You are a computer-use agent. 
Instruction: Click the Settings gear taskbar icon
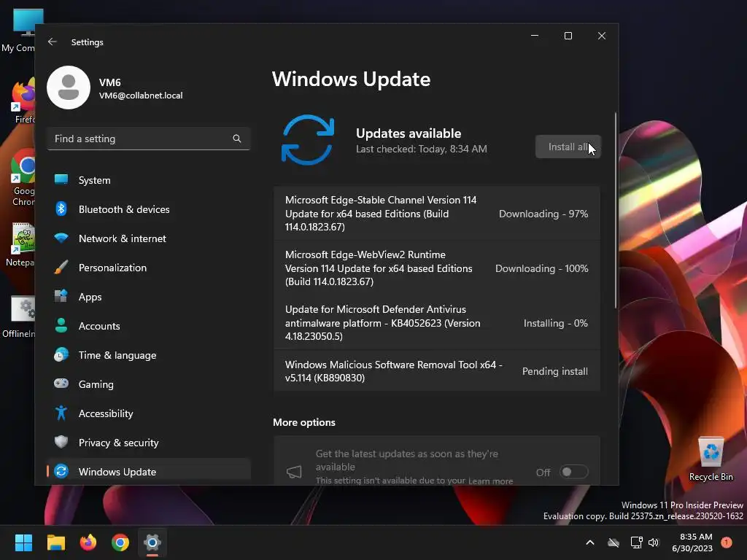pos(152,542)
